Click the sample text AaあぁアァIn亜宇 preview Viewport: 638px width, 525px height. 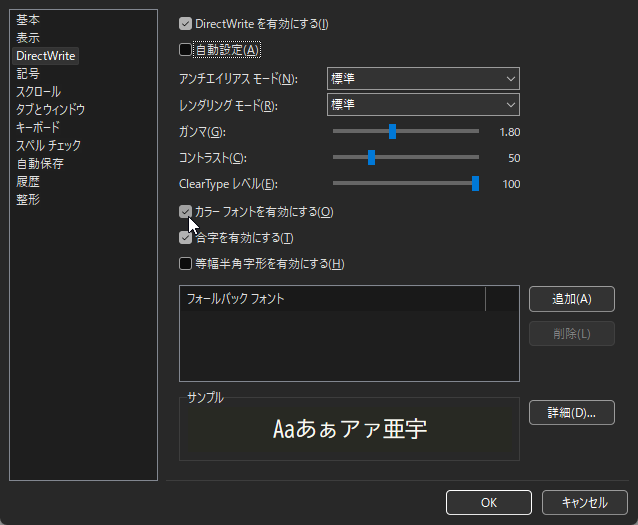point(350,429)
